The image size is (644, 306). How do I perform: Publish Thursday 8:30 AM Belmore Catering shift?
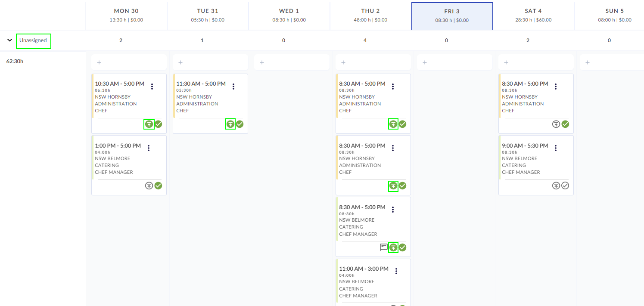click(393, 247)
